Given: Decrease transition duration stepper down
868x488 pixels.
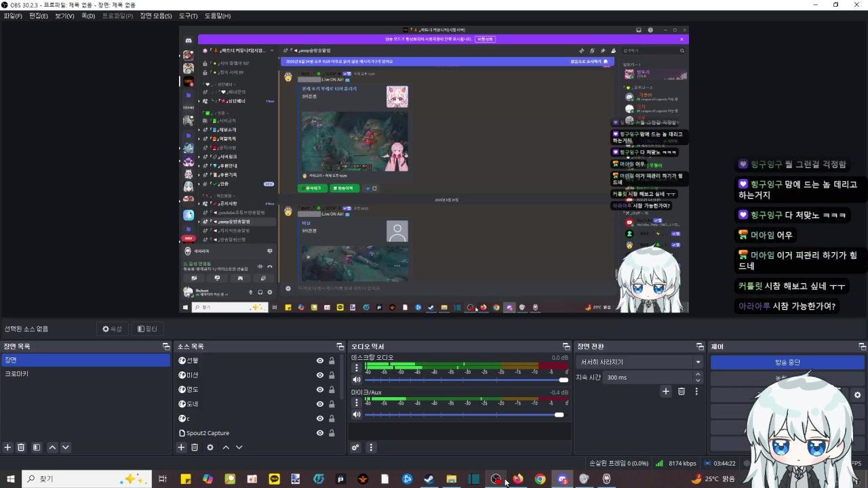Looking at the screenshot, I should (x=699, y=380).
